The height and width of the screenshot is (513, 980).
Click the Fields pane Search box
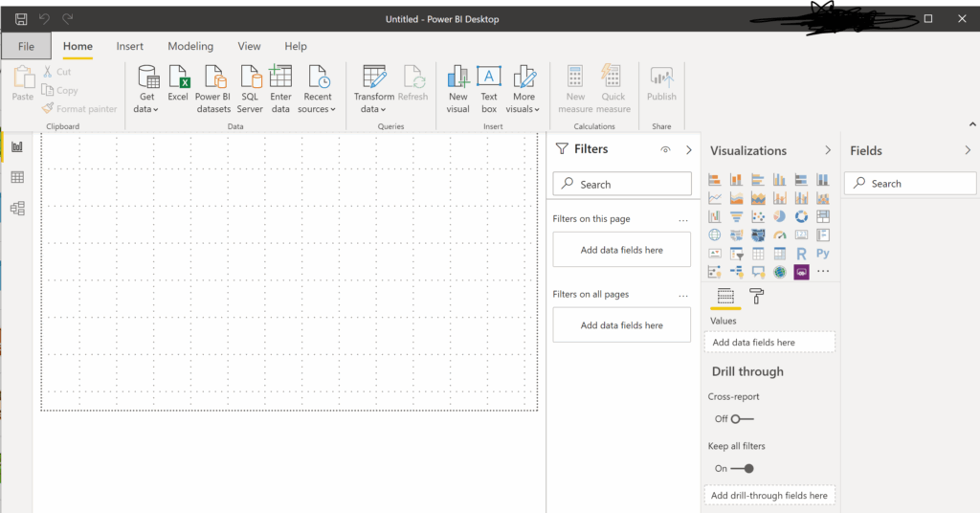[910, 183]
